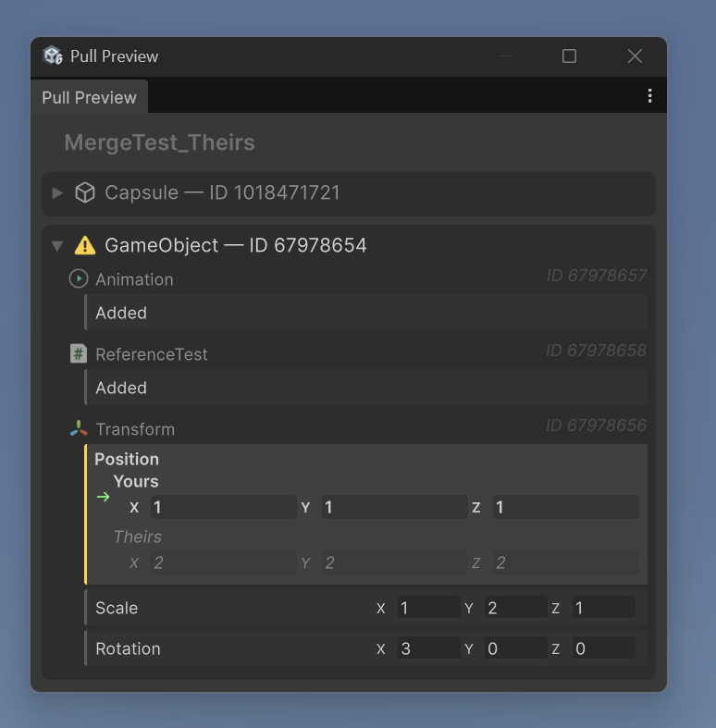Select the Yours position option
This screenshot has height=728, width=716.
136,481
